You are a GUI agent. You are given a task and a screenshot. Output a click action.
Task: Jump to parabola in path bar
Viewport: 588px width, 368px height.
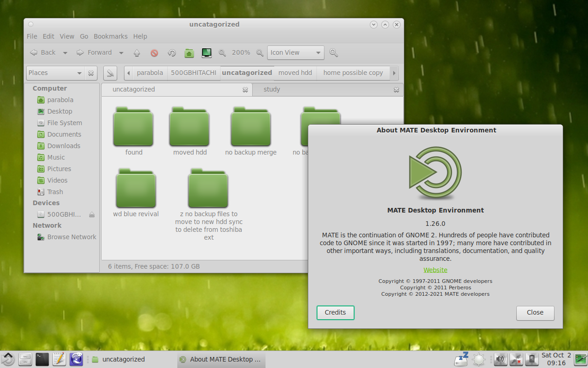tap(150, 73)
